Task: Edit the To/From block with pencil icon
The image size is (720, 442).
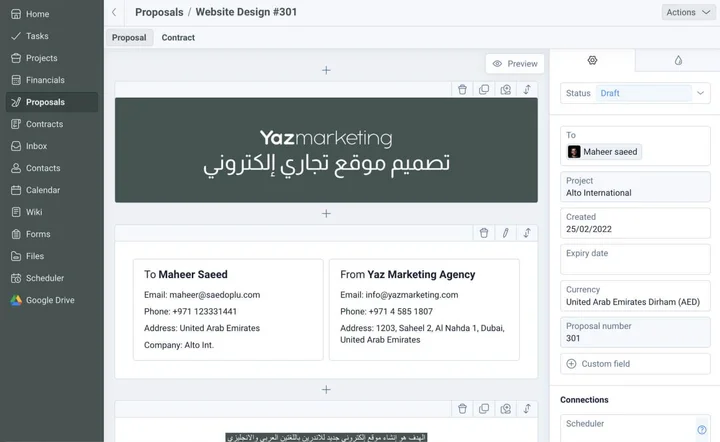Action: 506,233
